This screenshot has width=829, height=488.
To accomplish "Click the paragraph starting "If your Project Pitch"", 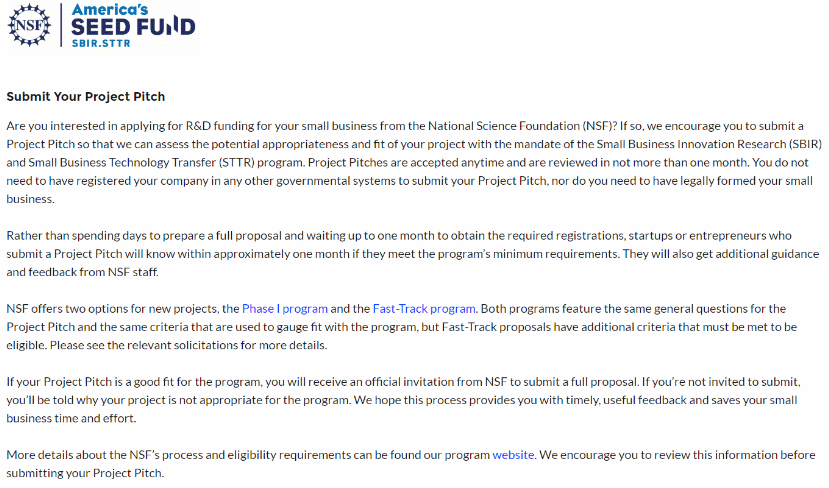I will [x=400, y=400].
